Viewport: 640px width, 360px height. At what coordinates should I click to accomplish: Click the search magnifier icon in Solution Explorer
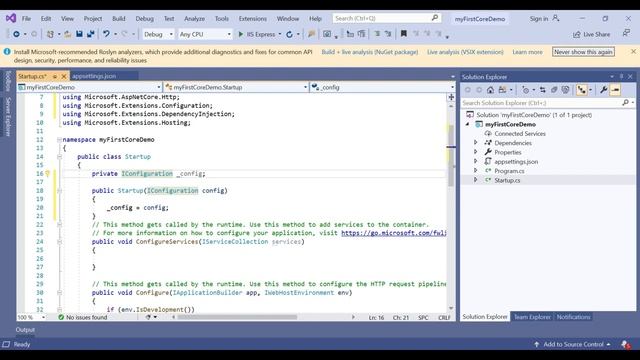(x=625, y=103)
